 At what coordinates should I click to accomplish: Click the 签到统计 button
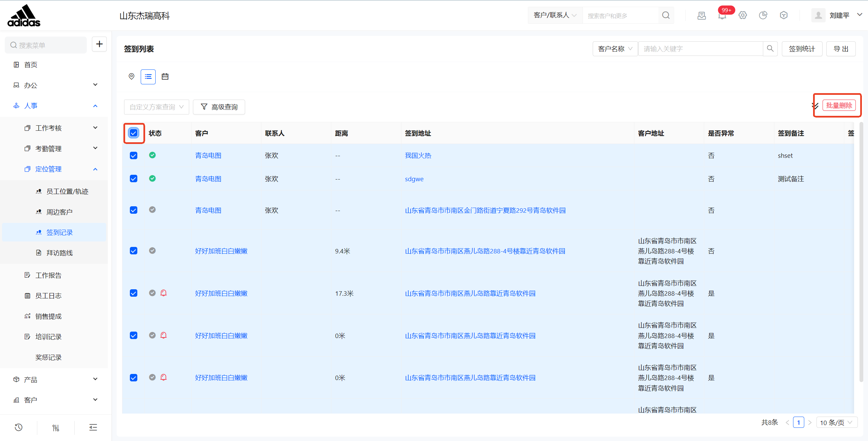(802, 49)
